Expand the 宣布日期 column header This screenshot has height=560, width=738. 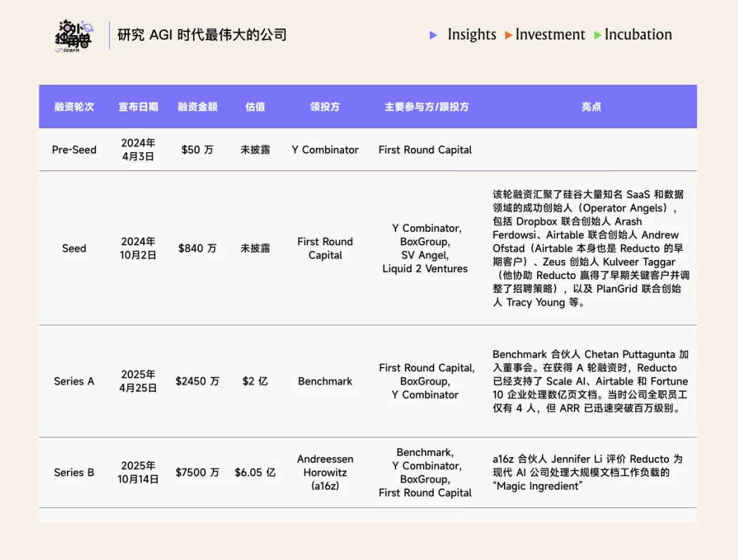pos(137,106)
